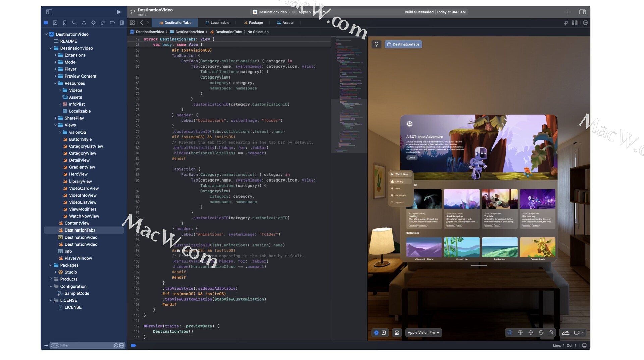Open the Find navigator magnifier icon
The width and height of the screenshot is (644, 360).
tap(74, 23)
